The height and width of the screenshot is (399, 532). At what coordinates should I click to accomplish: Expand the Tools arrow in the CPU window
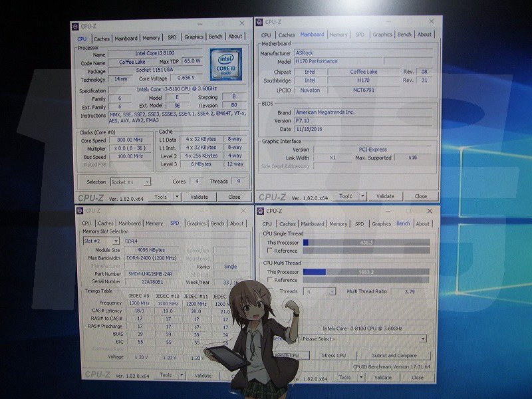pyautogui.click(x=177, y=197)
